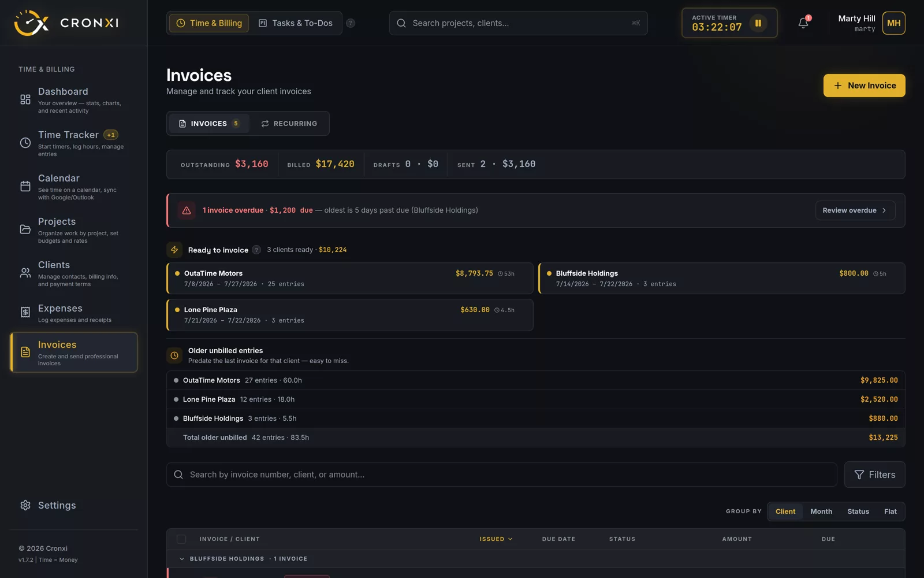Switch grouping to Flat

(891, 512)
